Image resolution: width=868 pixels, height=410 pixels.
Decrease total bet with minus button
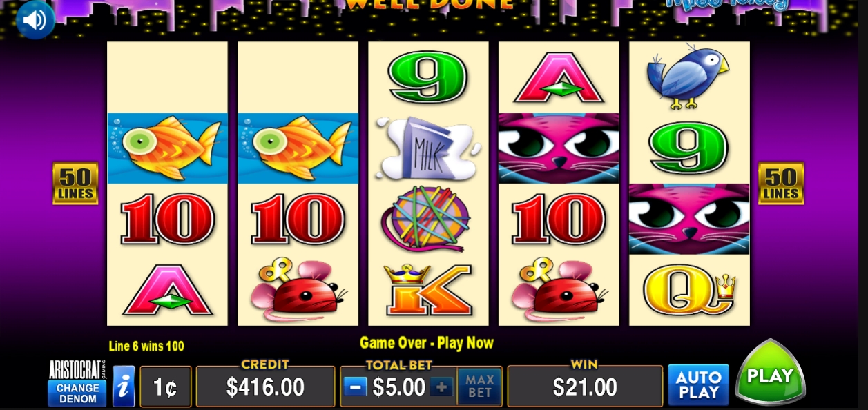pos(355,387)
